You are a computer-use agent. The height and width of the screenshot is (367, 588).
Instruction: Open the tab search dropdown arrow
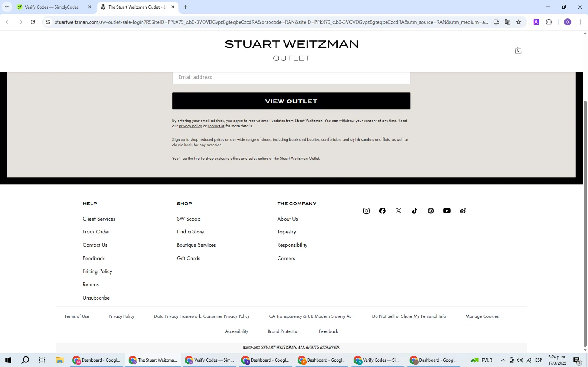tap(7, 7)
